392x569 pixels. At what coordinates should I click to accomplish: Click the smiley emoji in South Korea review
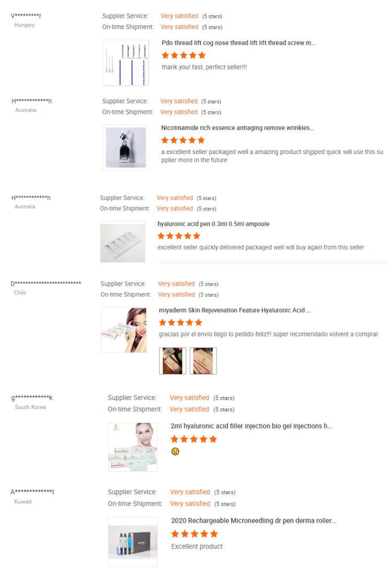(x=175, y=451)
